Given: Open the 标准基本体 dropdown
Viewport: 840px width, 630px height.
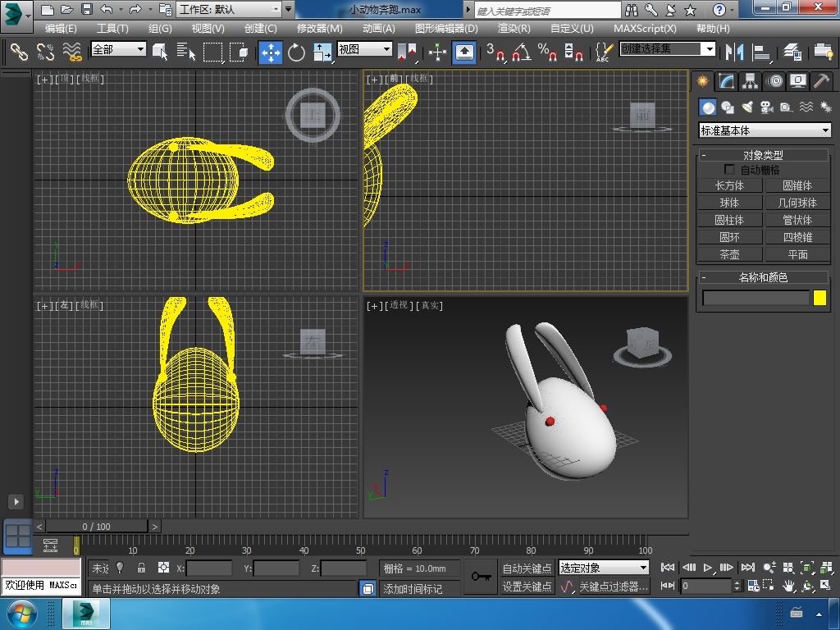Looking at the screenshot, I should [x=765, y=130].
